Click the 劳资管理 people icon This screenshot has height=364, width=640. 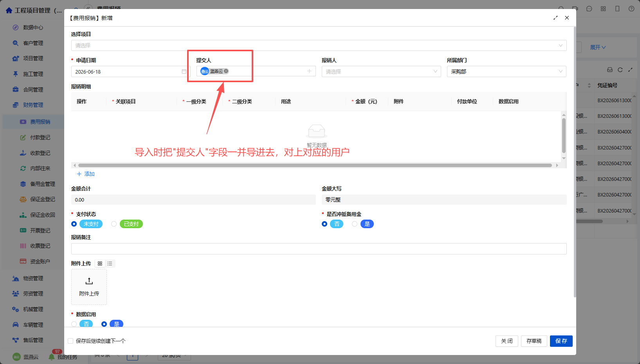[x=16, y=294]
